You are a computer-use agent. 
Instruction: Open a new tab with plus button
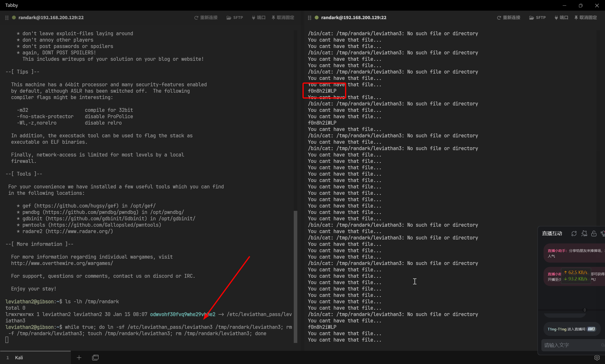click(79, 358)
